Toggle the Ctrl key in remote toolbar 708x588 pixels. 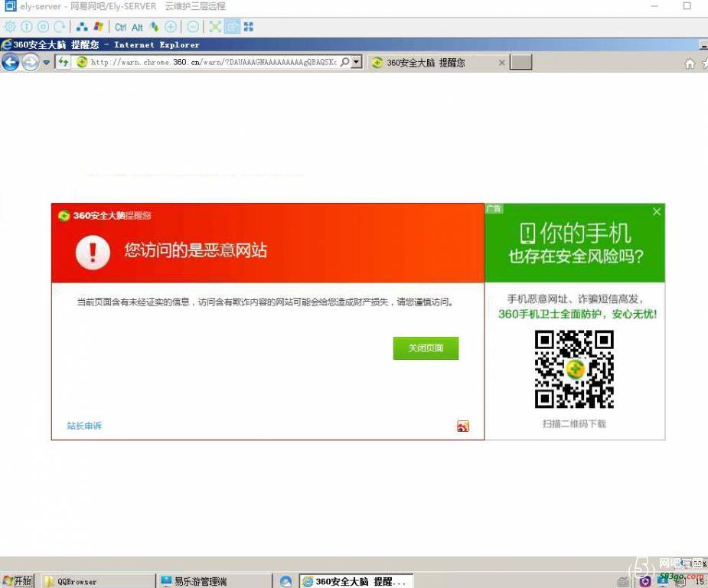pos(120,27)
